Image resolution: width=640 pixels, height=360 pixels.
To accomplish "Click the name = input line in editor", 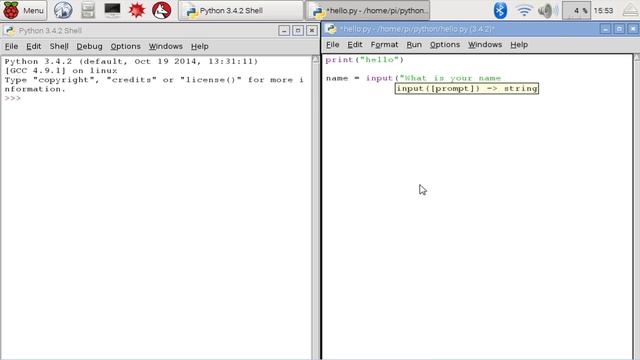I will point(413,78).
